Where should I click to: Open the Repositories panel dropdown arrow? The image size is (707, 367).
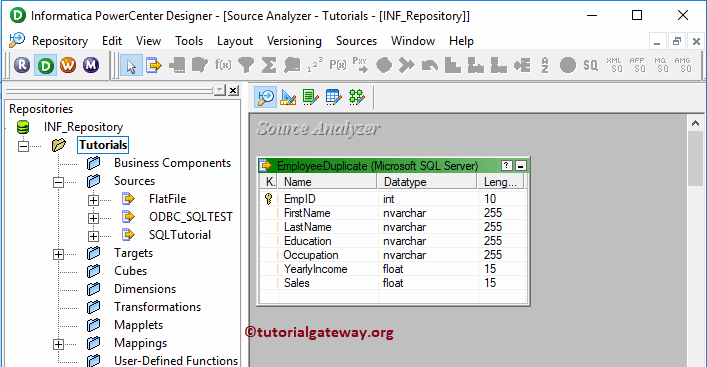pyautogui.click(x=220, y=90)
